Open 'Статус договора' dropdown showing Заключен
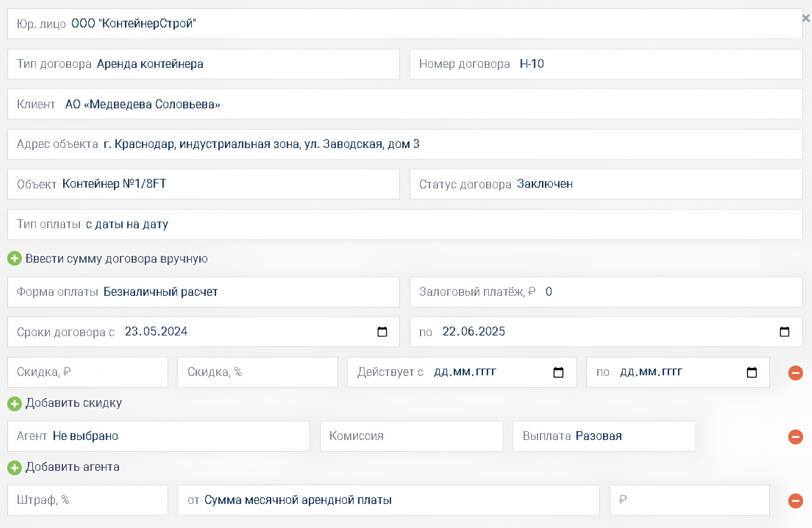The height and width of the screenshot is (528, 812). click(x=606, y=184)
